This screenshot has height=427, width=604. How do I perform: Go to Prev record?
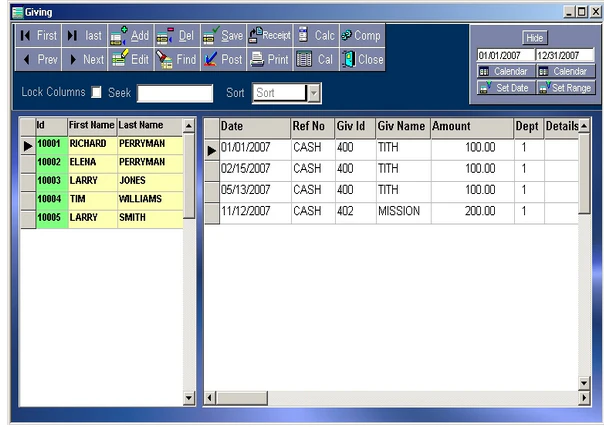pos(39,59)
